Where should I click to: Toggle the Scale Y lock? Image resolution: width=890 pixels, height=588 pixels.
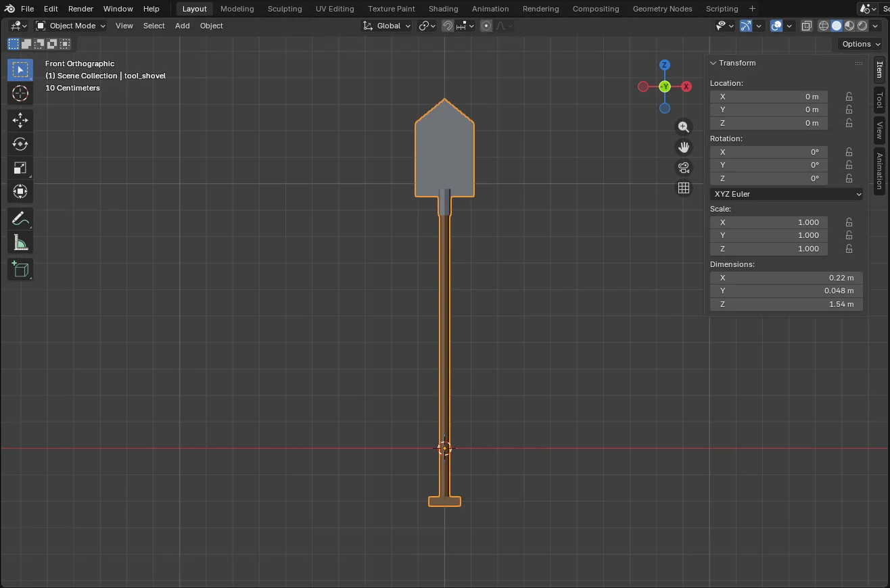[849, 235]
